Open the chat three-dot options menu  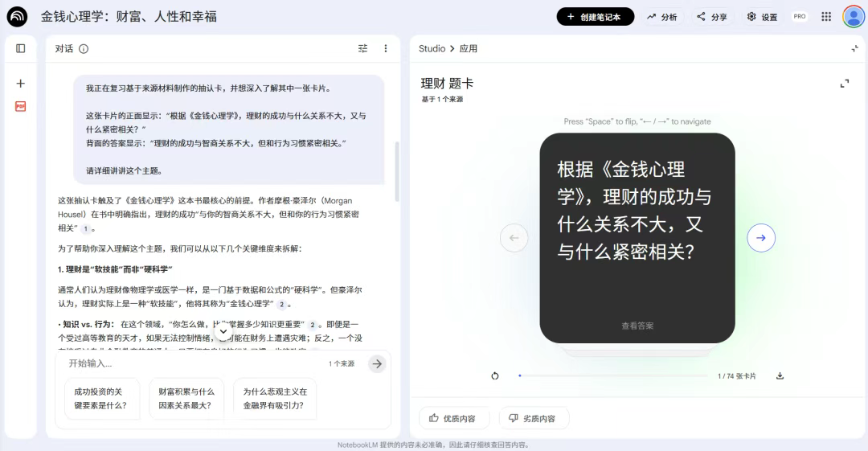click(386, 49)
